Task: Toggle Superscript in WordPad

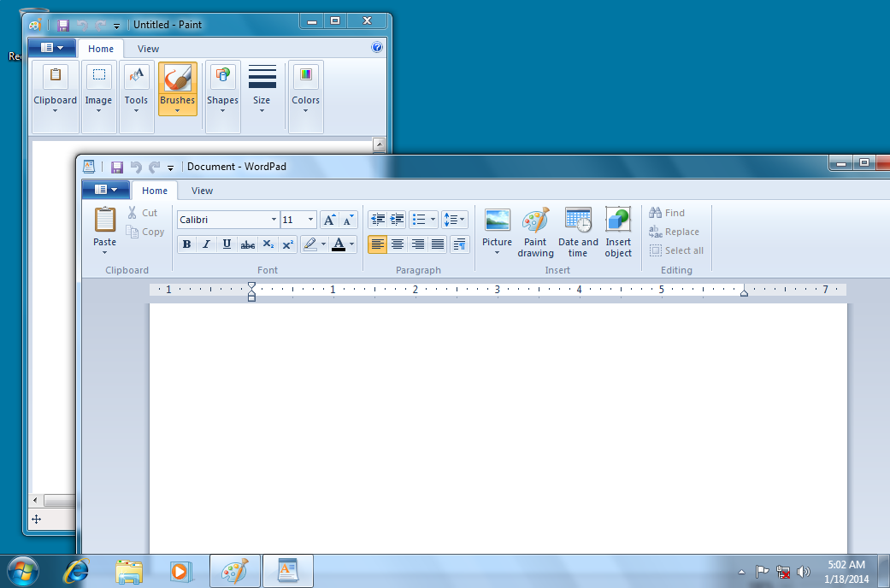Action: (288, 244)
